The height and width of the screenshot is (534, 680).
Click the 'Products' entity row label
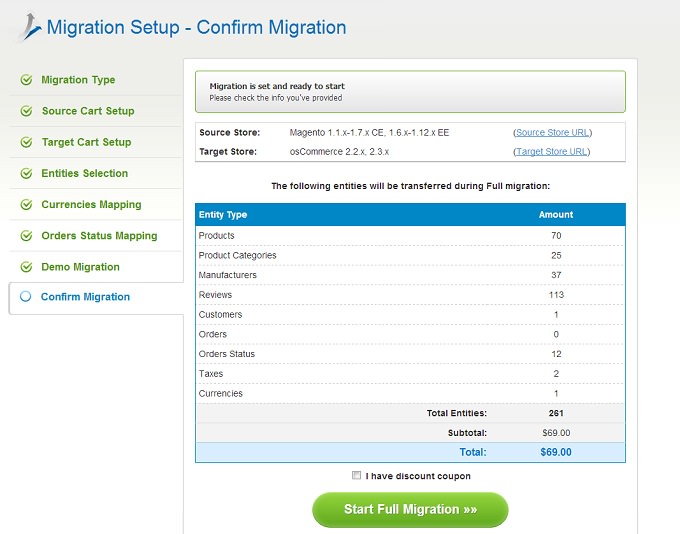tap(216, 236)
